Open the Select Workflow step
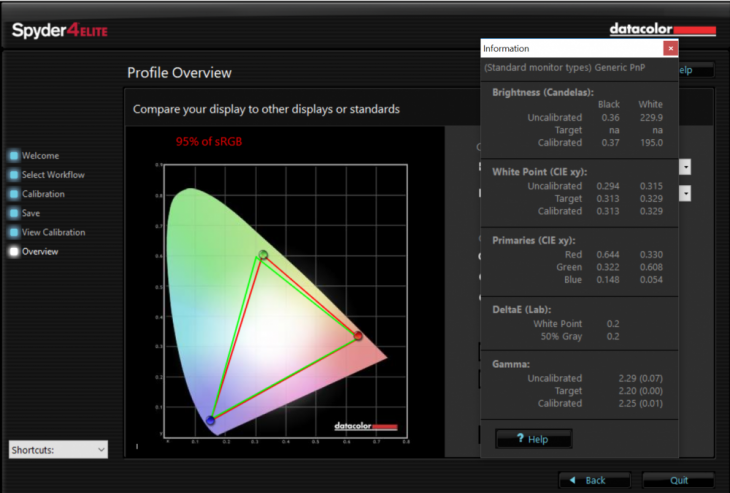This screenshot has width=730, height=493. [x=53, y=175]
